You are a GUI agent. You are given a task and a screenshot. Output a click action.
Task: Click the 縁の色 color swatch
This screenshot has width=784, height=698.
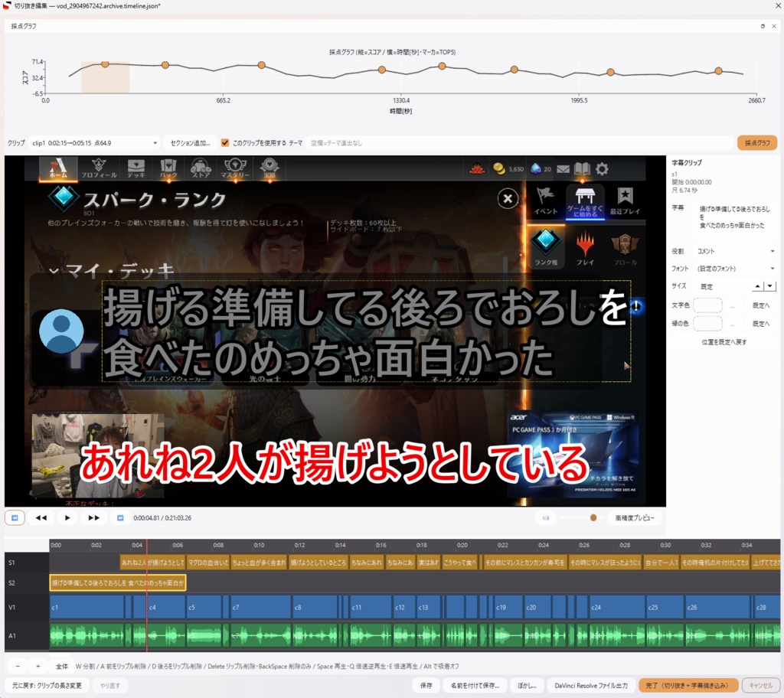[x=708, y=324]
